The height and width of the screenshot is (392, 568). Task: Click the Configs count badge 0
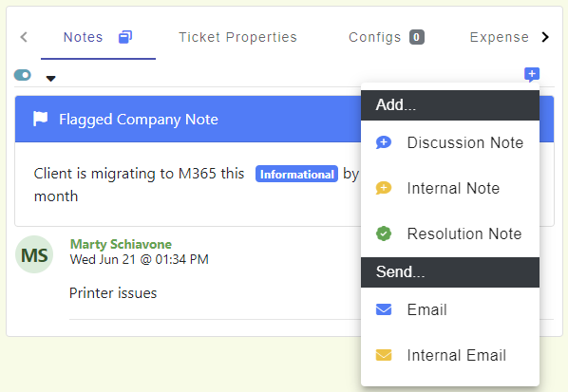pyautogui.click(x=417, y=37)
